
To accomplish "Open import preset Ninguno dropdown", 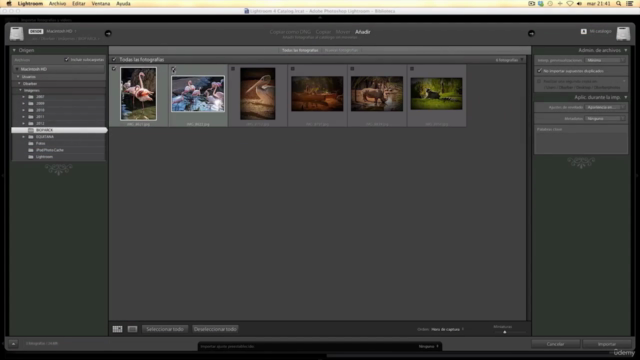I will click(429, 347).
